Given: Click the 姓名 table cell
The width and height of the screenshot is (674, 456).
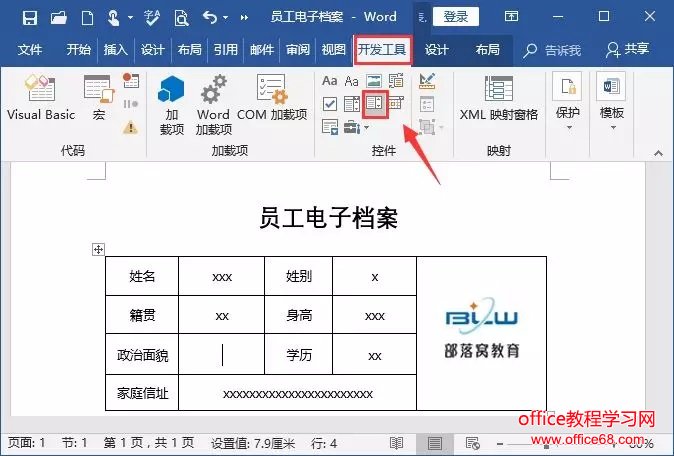Looking at the screenshot, I should pyautogui.click(x=142, y=276).
